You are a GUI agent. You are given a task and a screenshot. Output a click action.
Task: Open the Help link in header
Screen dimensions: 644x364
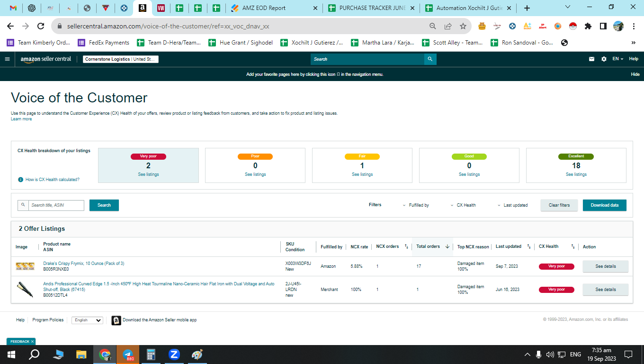(x=634, y=59)
